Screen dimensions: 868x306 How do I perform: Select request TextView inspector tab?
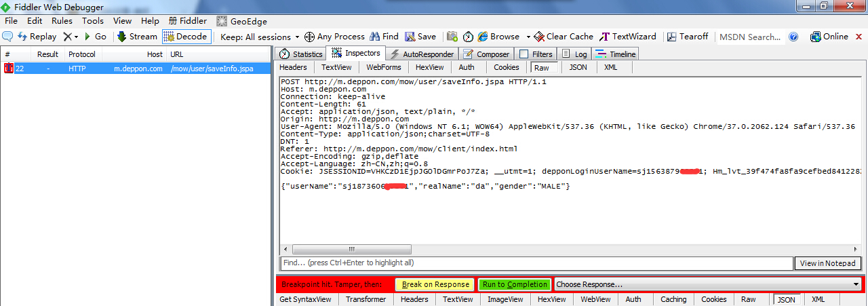pyautogui.click(x=336, y=67)
